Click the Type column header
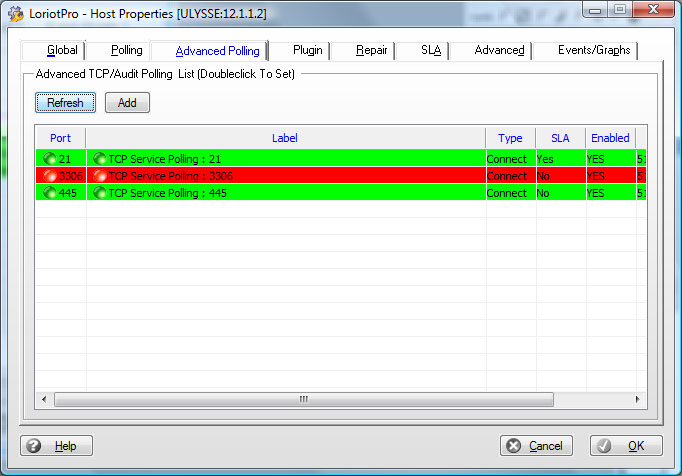The height and width of the screenshot is (476, 682). pyautogui.click(x=511, y=138)
